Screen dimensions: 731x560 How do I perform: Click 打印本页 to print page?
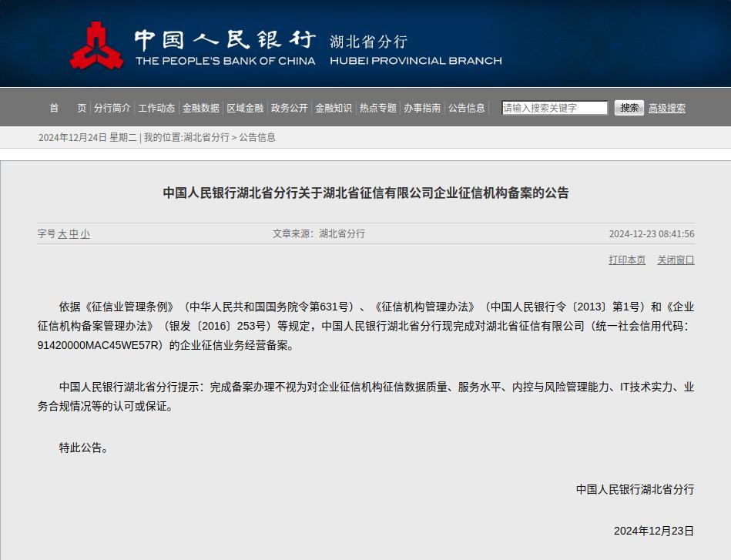[x=627, y=260]
